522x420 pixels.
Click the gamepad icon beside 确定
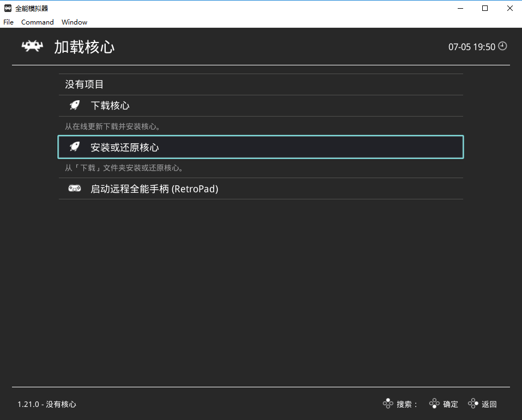(x=434, y=404)
